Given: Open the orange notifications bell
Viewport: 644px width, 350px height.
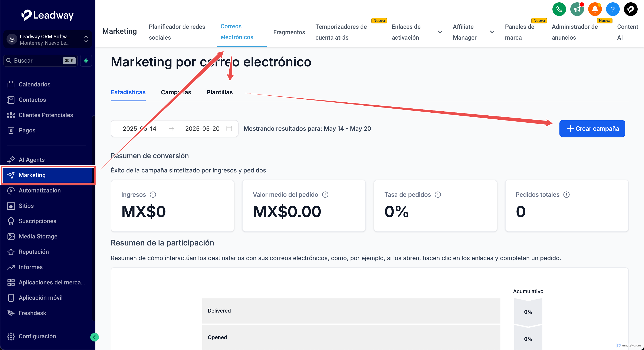Looking at the screenshot, I should (595, 10).
